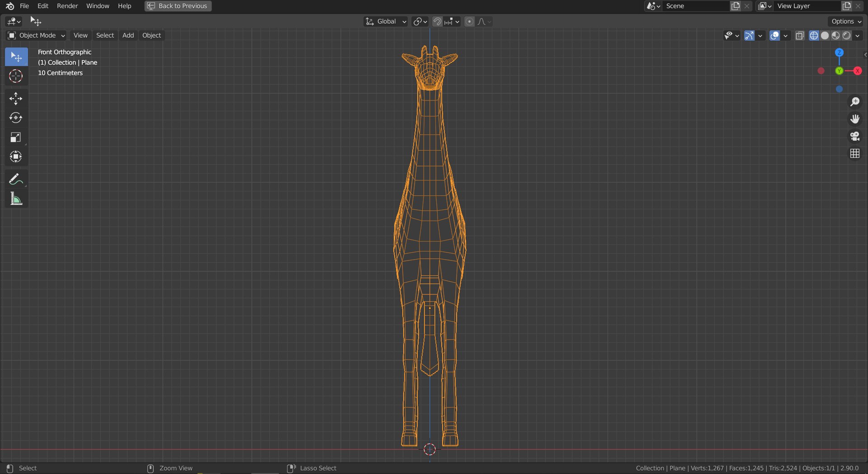Open the shading options dropdown arrow
This screenshot has width=868, height=474.
coord(858,35)
